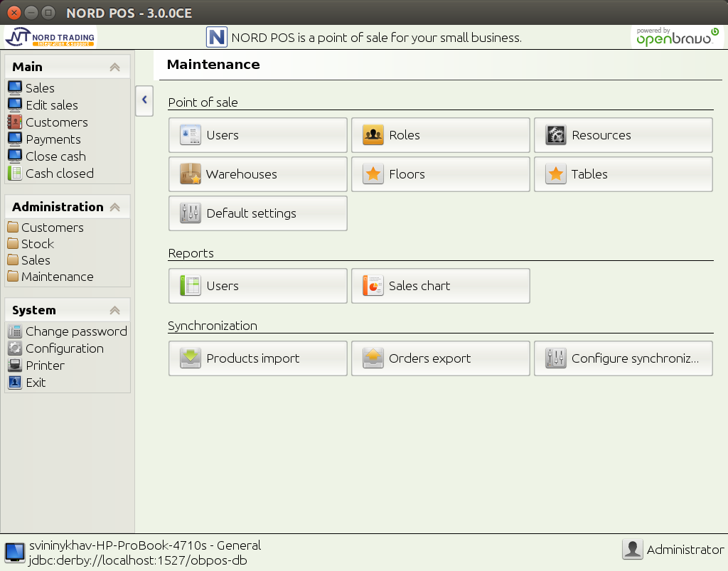Open the Configuration settings icon
Image resolution: width=728 pixels, height=571 pixels.
tap(15, 348)
